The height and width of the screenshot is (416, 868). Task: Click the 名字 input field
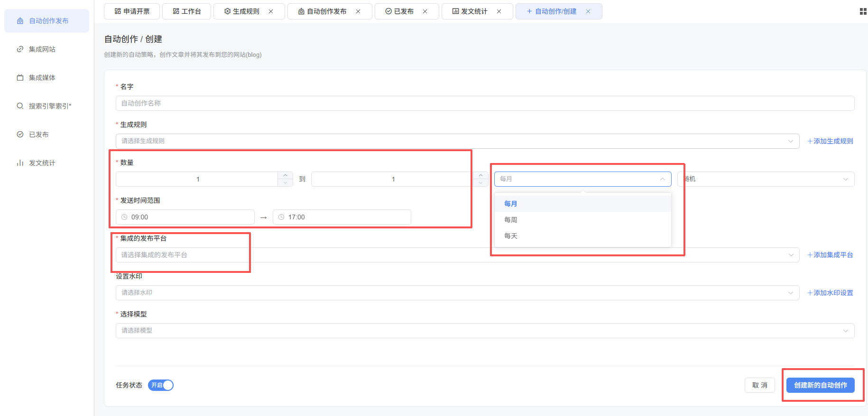pyautogui.click(x=485, y=103)
